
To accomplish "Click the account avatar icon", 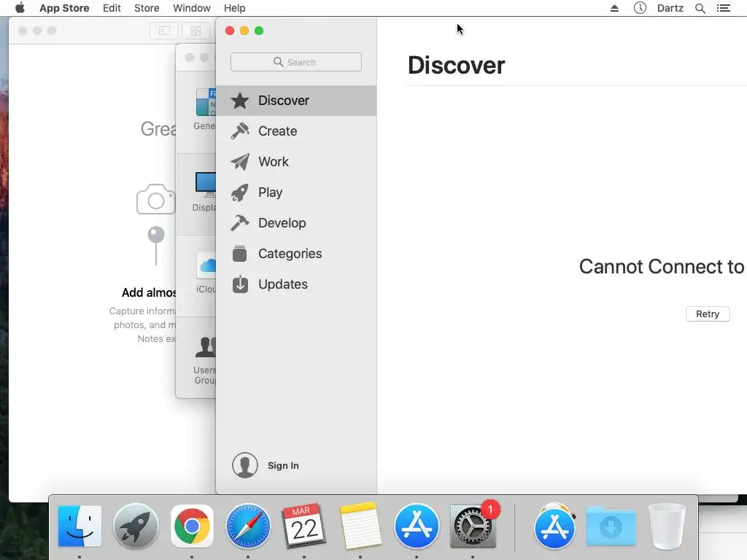I will coord(245,465).
